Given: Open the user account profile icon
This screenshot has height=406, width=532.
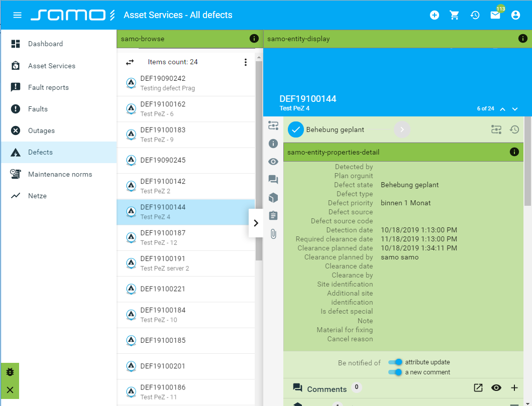Looking at the screenshot, I should point(515,15).
